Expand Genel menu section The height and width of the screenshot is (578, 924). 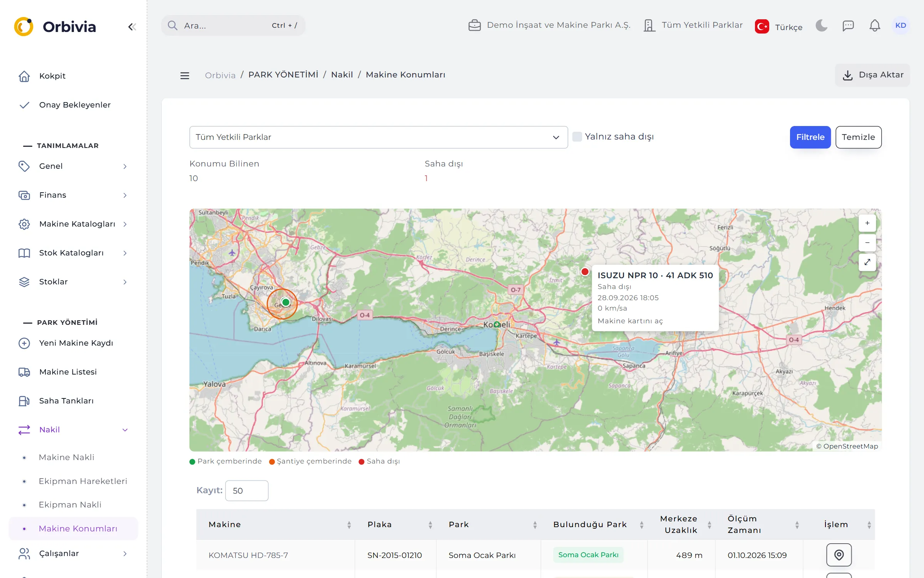point(73,166)
